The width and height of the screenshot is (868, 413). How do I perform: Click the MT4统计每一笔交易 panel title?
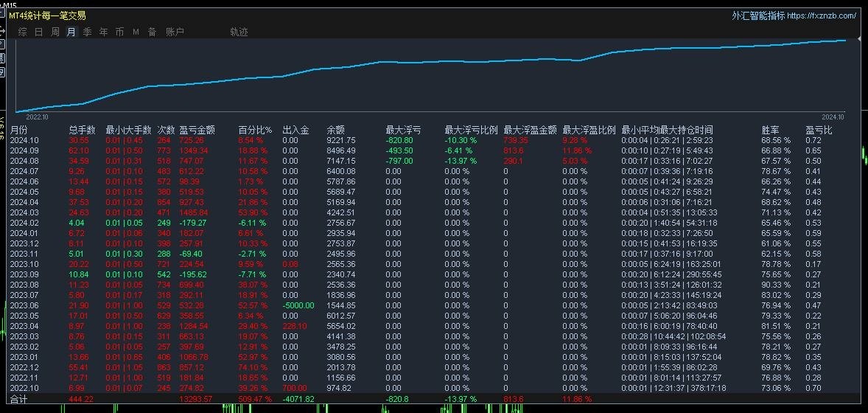coord(48,15)
